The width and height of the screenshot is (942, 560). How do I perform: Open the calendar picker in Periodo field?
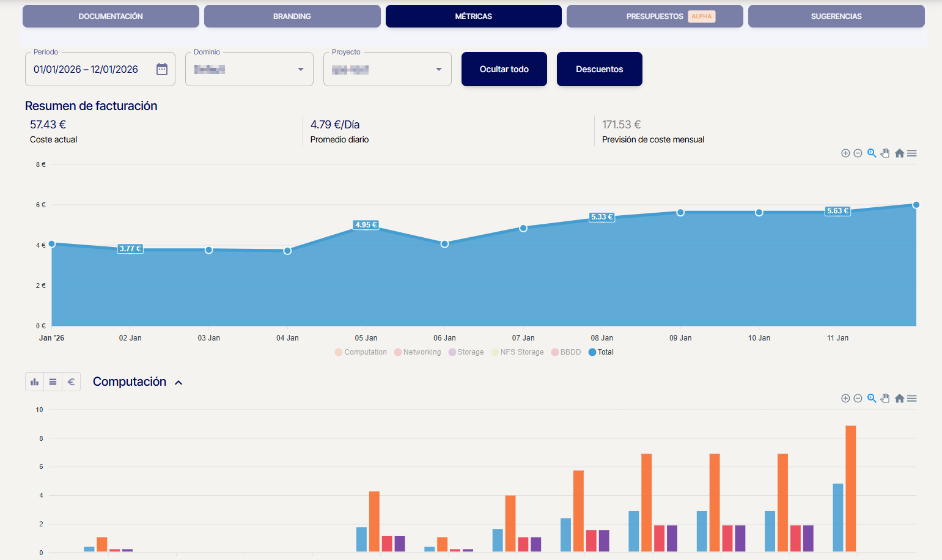(162, 69)
